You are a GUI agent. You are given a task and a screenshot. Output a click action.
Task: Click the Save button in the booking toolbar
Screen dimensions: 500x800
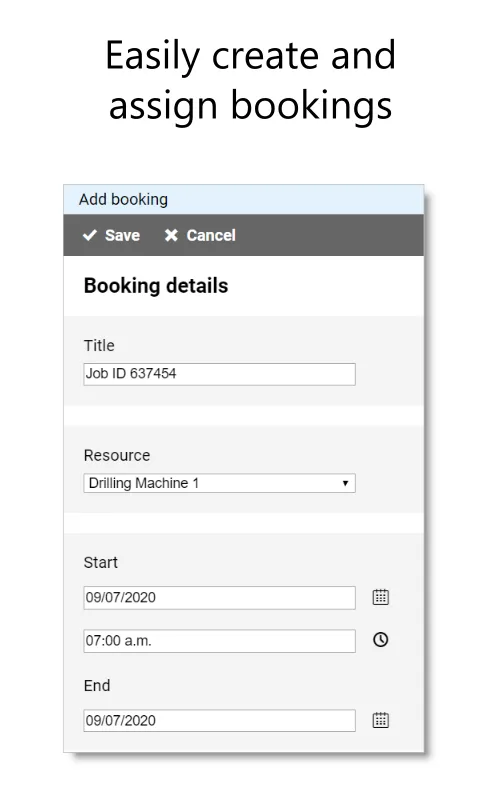[x=111, y=235]
